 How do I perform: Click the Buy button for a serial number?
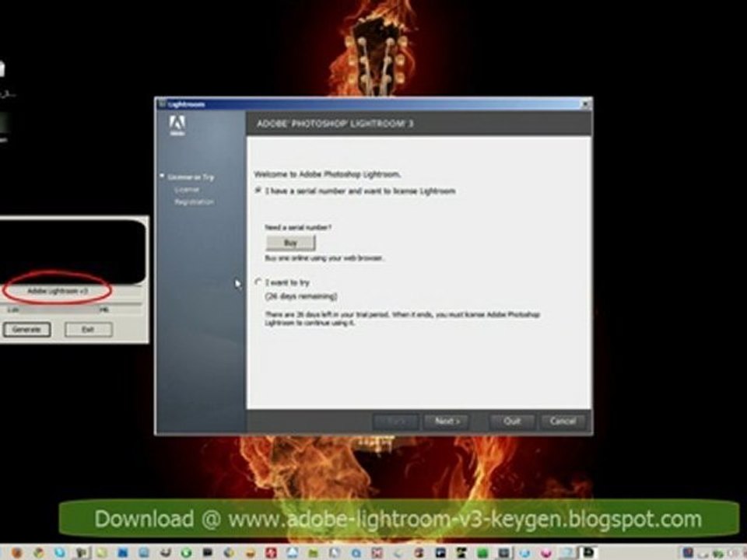pos(290,243)
